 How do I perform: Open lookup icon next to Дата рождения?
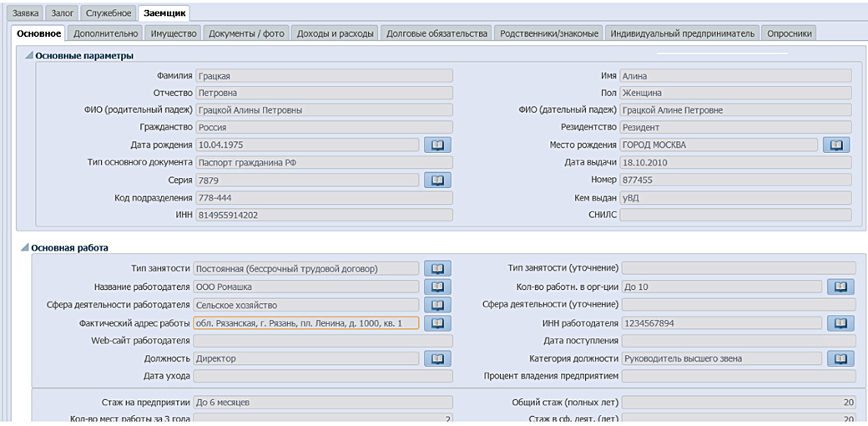click(437, 145)
